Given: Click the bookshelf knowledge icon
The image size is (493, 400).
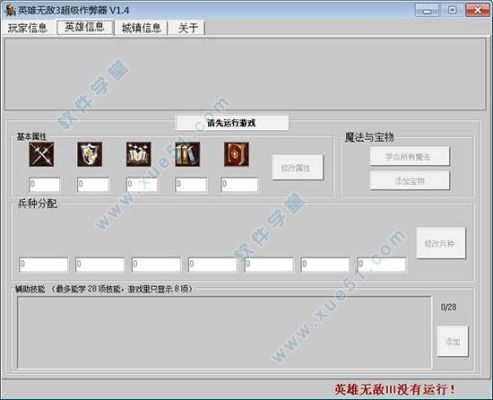Looking at the screenshot, I should click(188, 154).
